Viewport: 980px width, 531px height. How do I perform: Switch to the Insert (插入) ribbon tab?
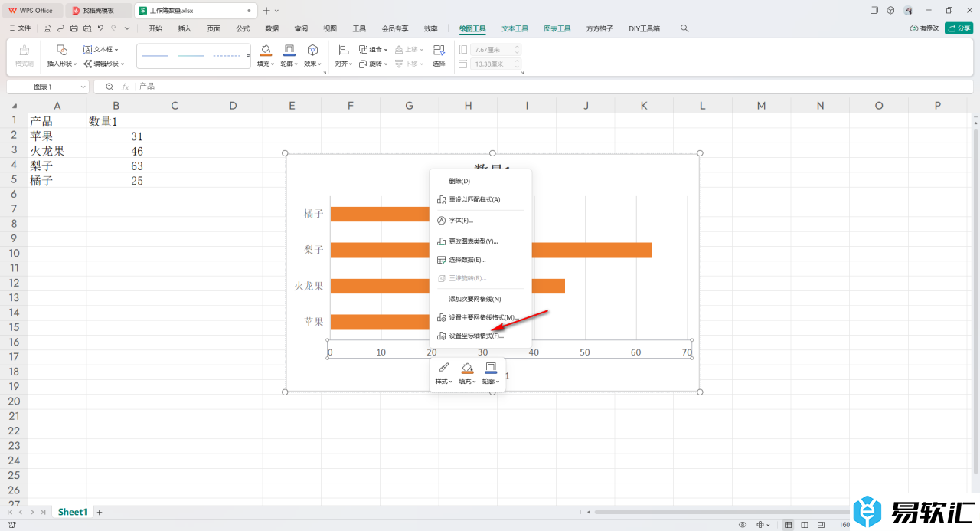pos(185,28)
